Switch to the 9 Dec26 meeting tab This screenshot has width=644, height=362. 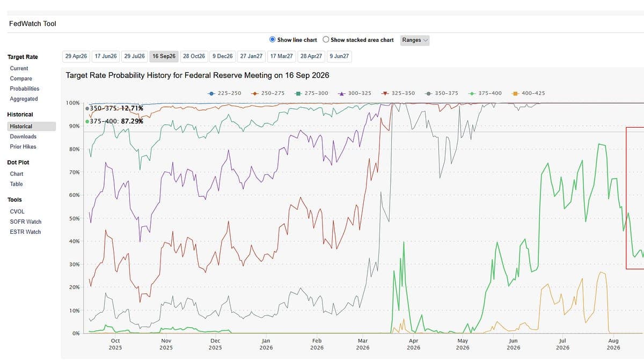tap(223, 56)
